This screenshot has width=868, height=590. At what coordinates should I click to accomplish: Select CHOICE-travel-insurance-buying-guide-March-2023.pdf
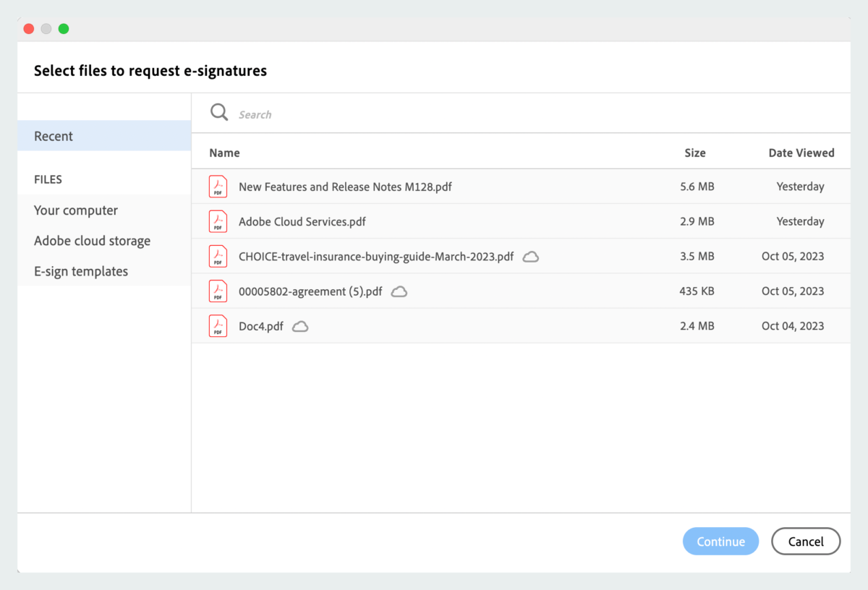(376, 256)
